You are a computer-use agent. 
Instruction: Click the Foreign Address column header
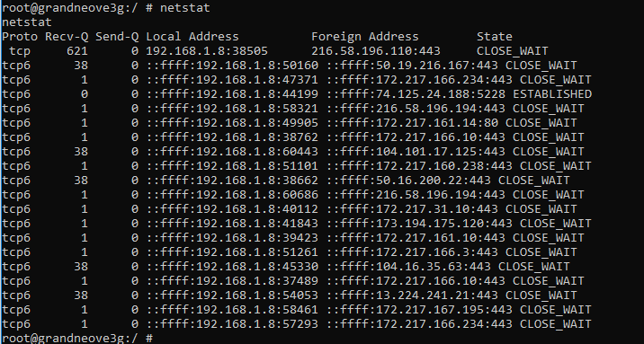click(364, 37)
